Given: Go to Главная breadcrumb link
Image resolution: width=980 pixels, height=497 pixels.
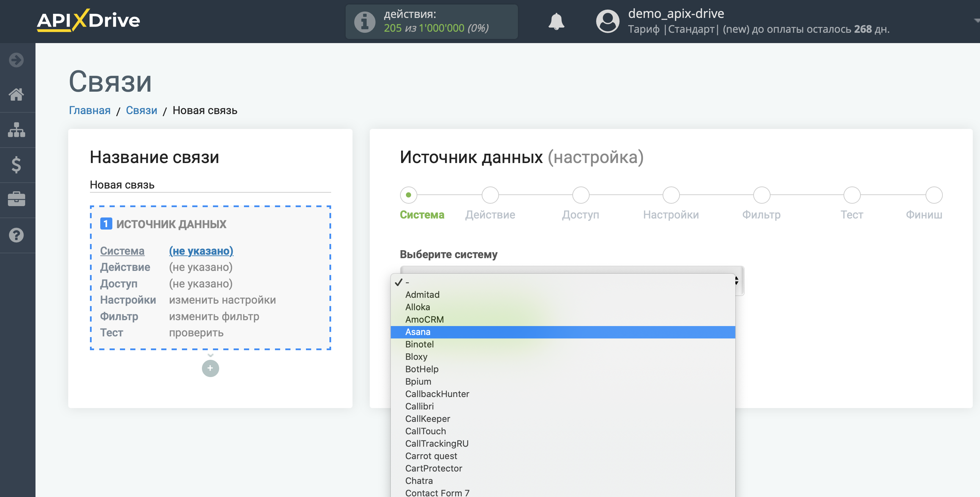Looking at the screenshot, I should click(89, 110).
